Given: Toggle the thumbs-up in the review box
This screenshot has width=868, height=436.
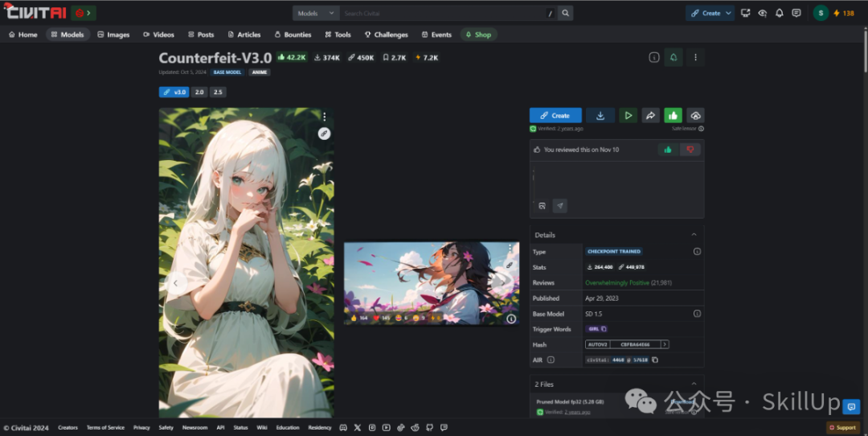Looking at the screenshot, I should point(668,150).
